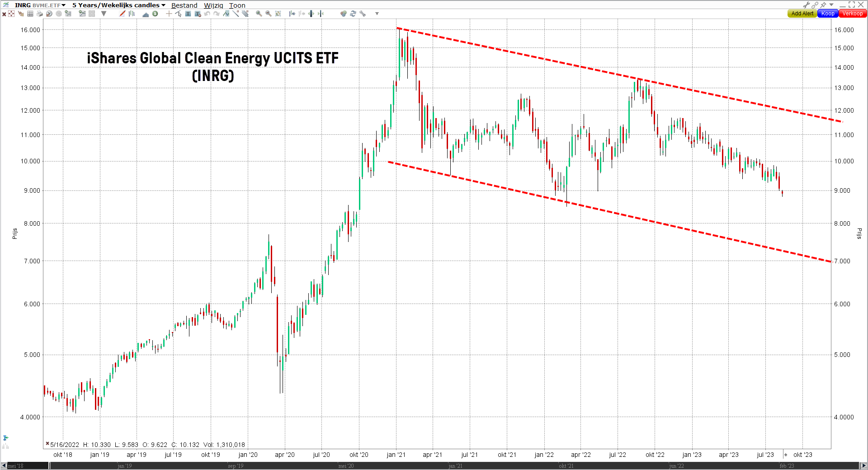Click the add chart icon

tap(82, 14)
